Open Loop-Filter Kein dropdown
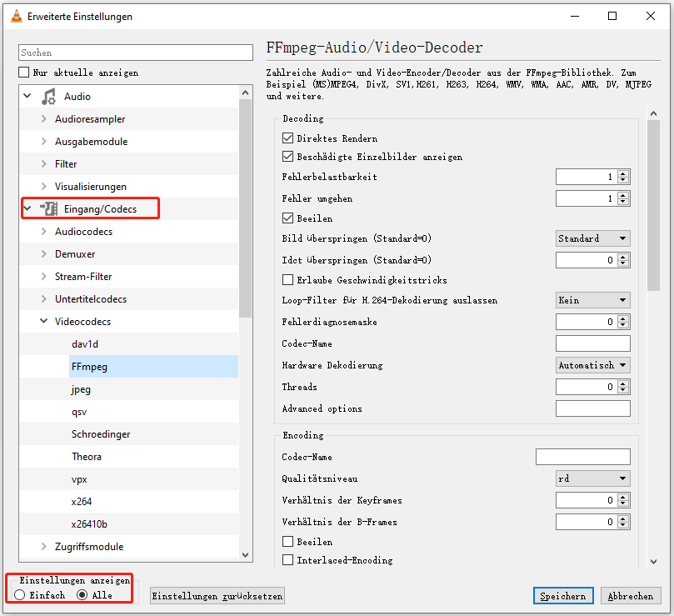674x616 pixels. 592,300
